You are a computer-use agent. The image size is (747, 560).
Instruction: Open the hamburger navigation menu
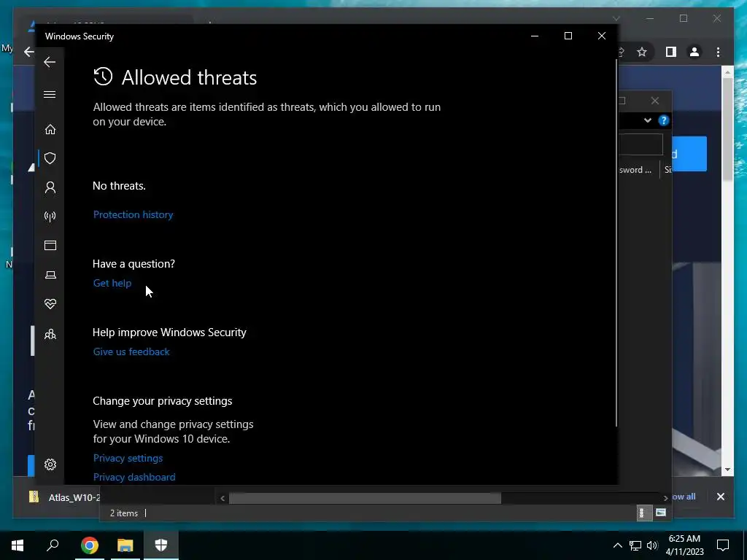pyautogui.click(x=50, y=94)
